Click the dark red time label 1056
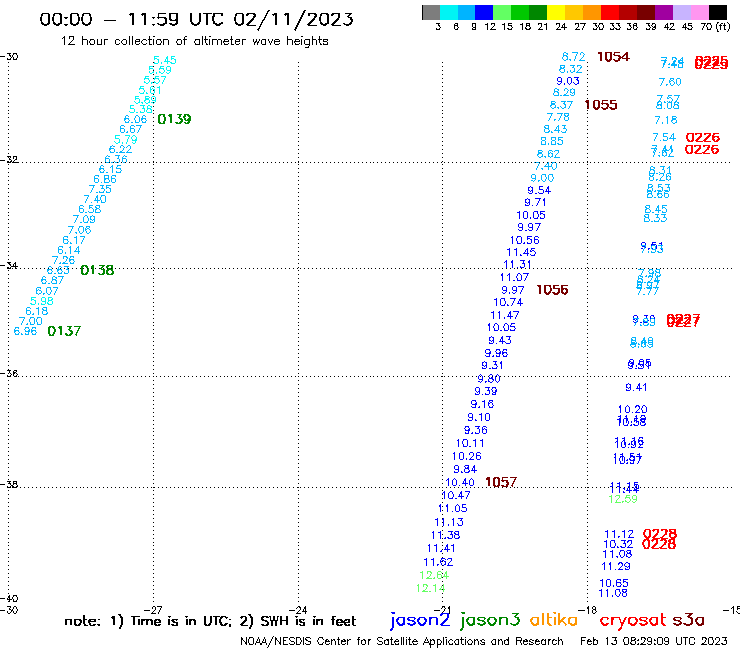The height and width of the screenshot is (650, 740). point(552,289)
